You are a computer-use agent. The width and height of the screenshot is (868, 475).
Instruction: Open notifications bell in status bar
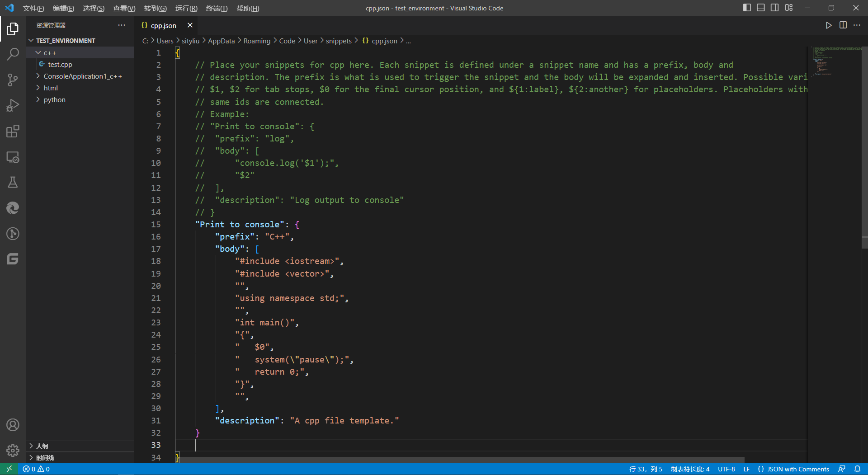tap(857, 469)
